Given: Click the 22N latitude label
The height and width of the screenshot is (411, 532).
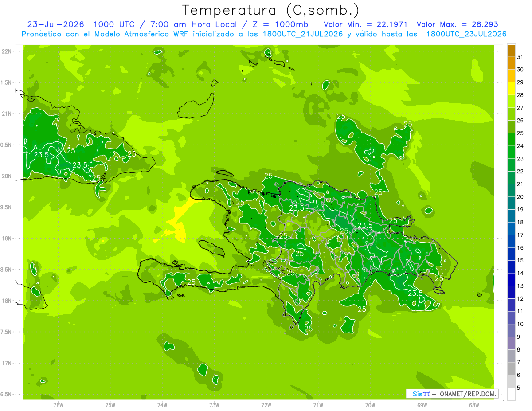Looking at the screenshot, I should point(7,51).
